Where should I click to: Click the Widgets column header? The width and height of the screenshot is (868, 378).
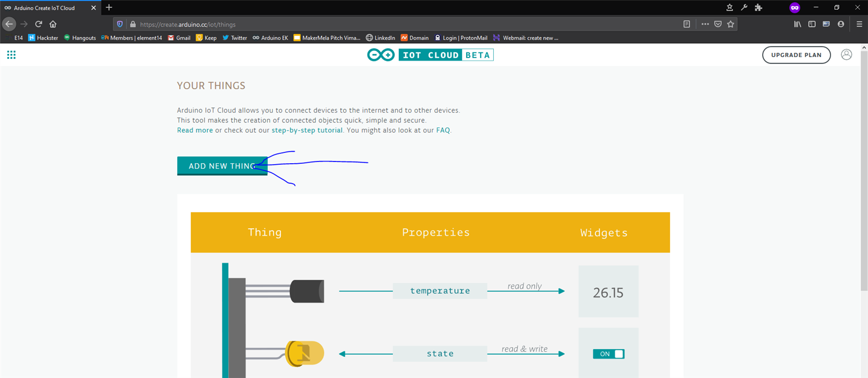tap(603, 233)
